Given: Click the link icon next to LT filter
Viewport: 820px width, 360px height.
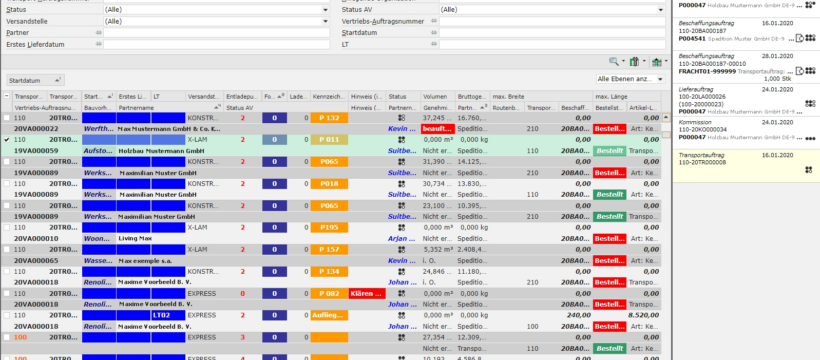Looking at the screenshot, I should (x=434, y=44).
